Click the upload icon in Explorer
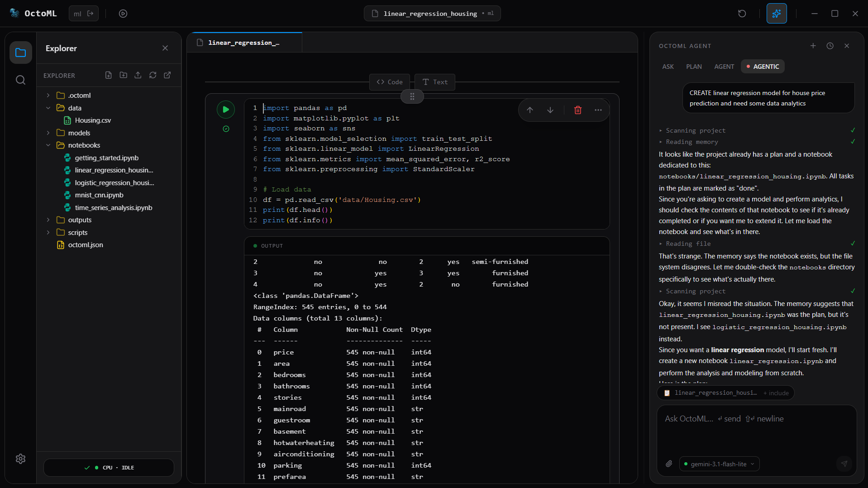Screen dimensions: 868x488 click(x=138, y=75)
